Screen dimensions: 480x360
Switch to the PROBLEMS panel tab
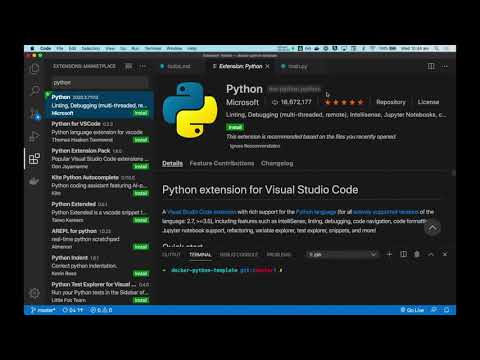pos(279,254)
